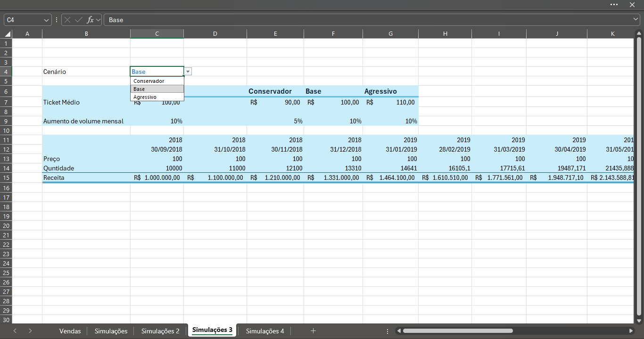Image resolution: width=644 pixels, height=339 pixels.
Task: Expand the formula bar with chevron
Action: pos(636,20)
